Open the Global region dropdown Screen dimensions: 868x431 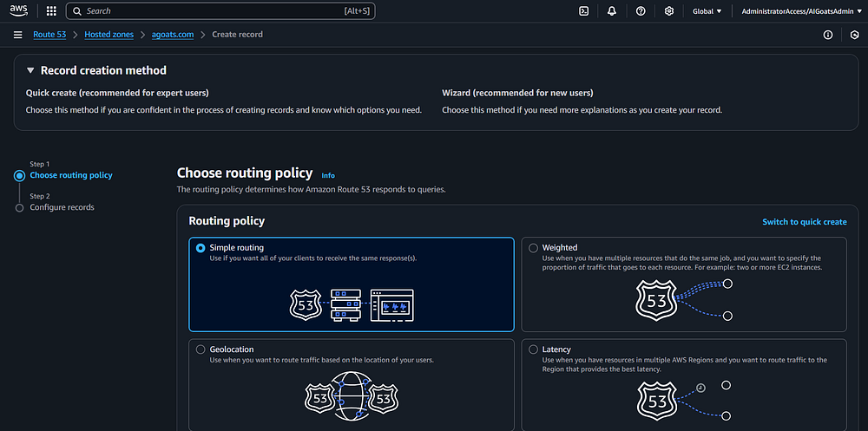[x=707, y=11]
